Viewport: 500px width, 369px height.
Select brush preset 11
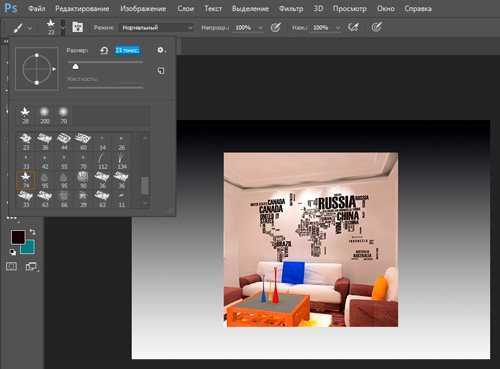[x=121, y=199]
